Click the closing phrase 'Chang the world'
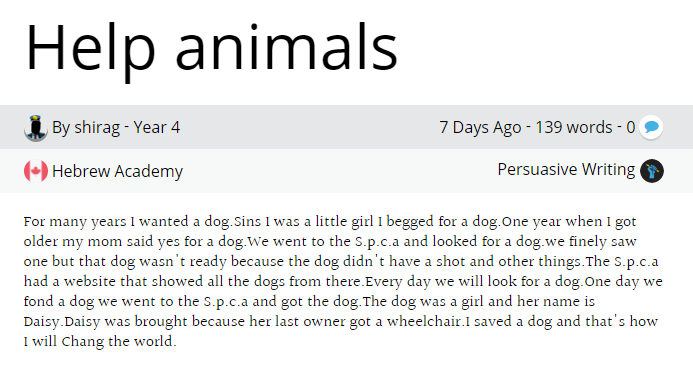693x366 pixels. [118, 341]
